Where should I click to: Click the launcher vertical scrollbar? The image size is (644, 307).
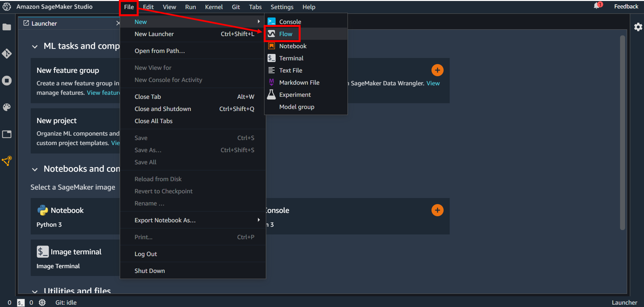[622, 133]
